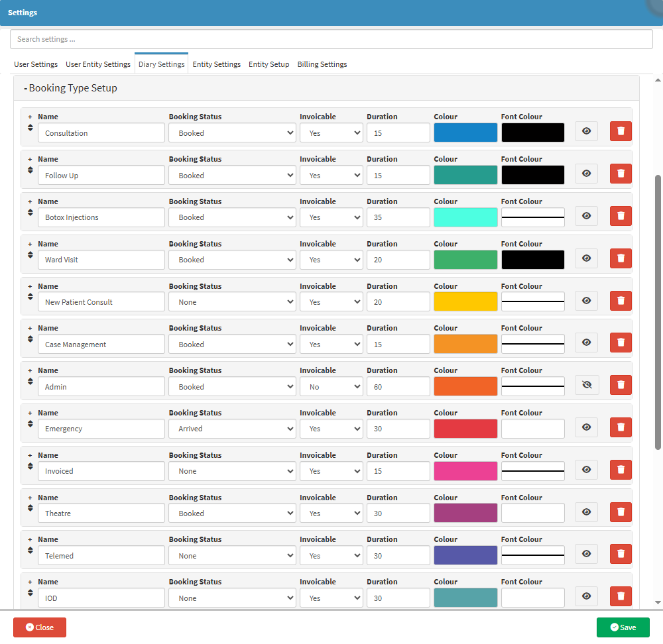This screenshot has height=644, width=663.
Task: Delete the Case Management booking type
Action: (x=621, y=343)
